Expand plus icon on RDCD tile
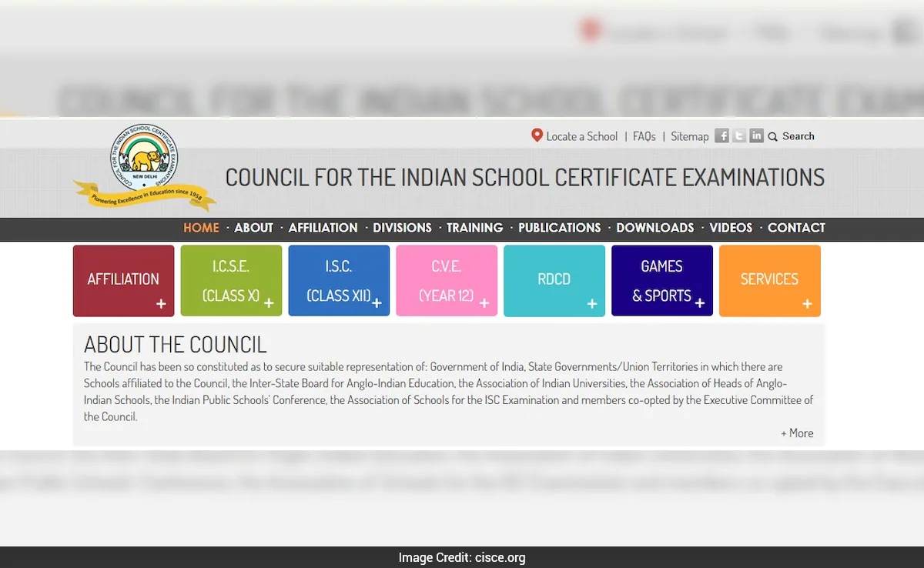Screen dimensions: 924x568 [591, 304]
